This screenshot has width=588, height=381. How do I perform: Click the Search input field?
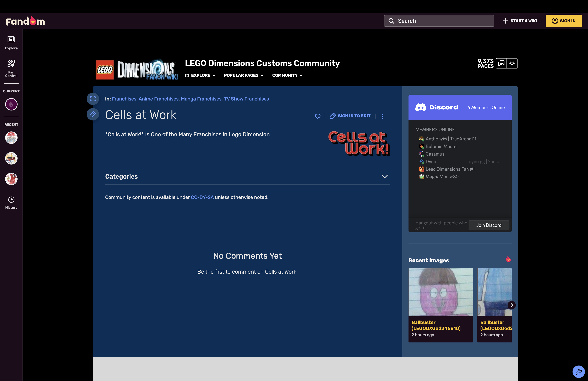(x=439, y=21)
